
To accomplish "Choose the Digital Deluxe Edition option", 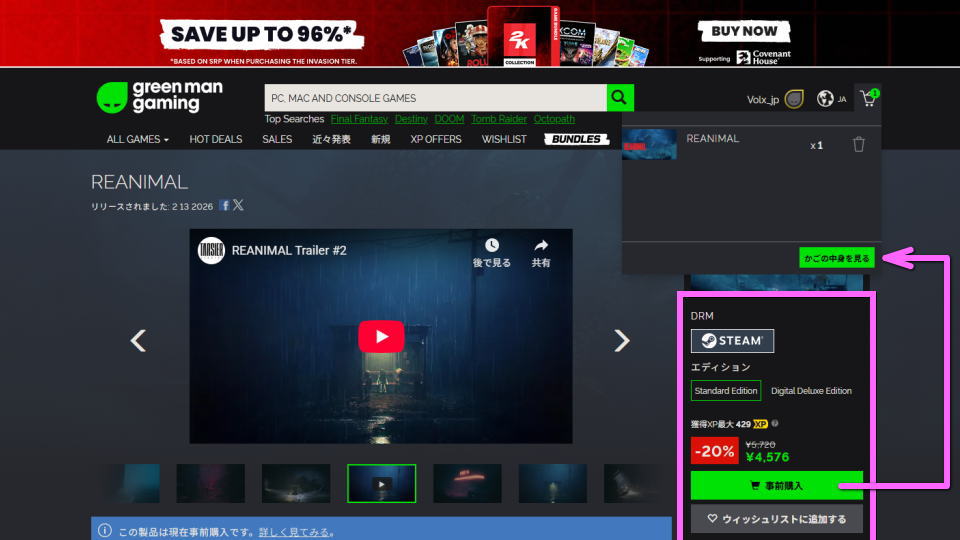I will point(811,391).
